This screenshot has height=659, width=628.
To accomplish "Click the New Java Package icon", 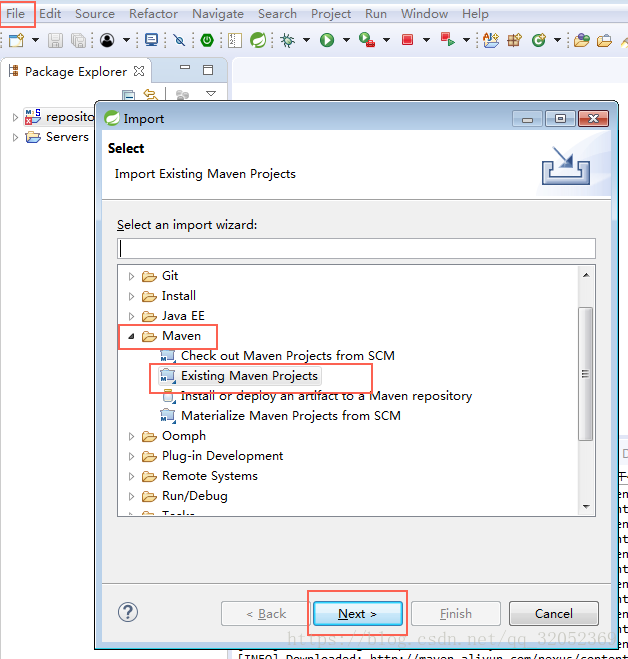I will tap(515, 40).
